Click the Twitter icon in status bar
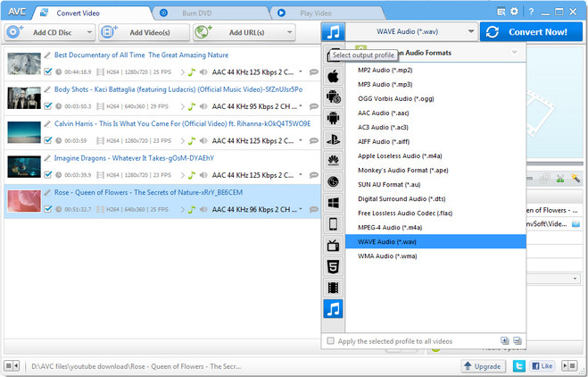This screenshot has height=377, width=588. click(x=519, y=365)
